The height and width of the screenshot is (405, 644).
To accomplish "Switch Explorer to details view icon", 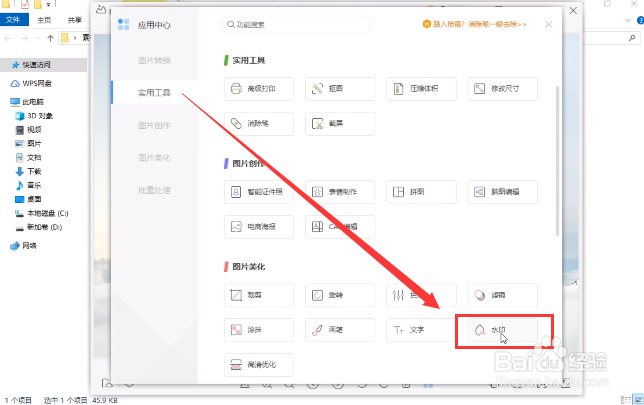I will (626, 400).
